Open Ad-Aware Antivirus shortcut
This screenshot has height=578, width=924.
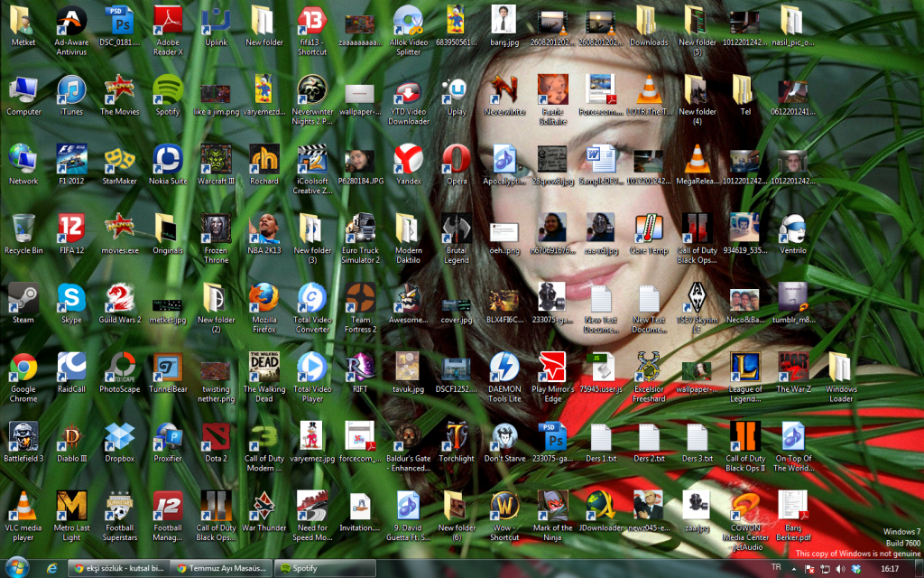point(71,22)
